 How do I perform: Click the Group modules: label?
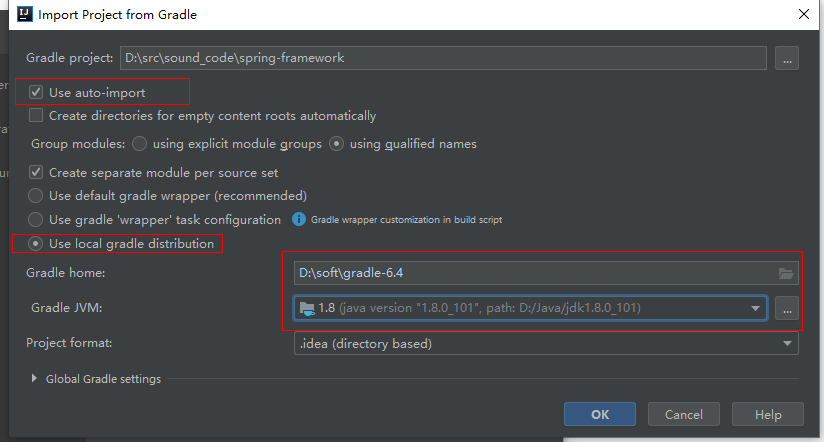[x=78, y=144]
